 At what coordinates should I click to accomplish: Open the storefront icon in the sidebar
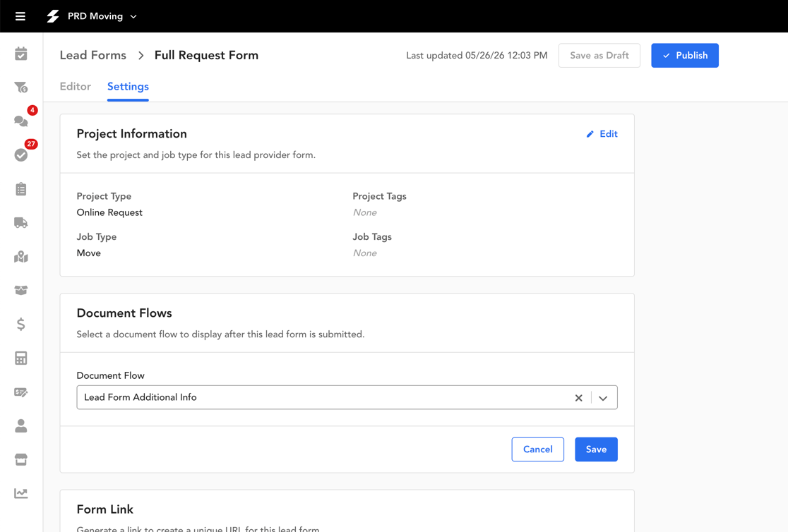coord(20,459)
